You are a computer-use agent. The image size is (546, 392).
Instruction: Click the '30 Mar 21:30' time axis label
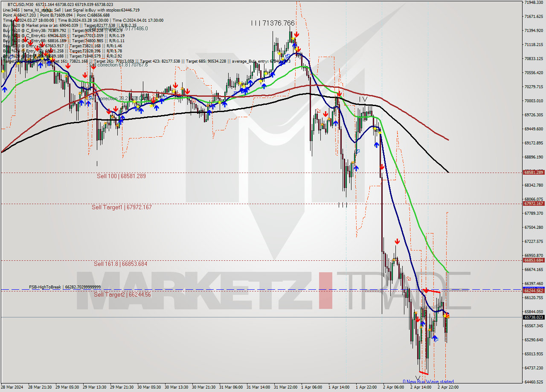[x=204, y=387]
